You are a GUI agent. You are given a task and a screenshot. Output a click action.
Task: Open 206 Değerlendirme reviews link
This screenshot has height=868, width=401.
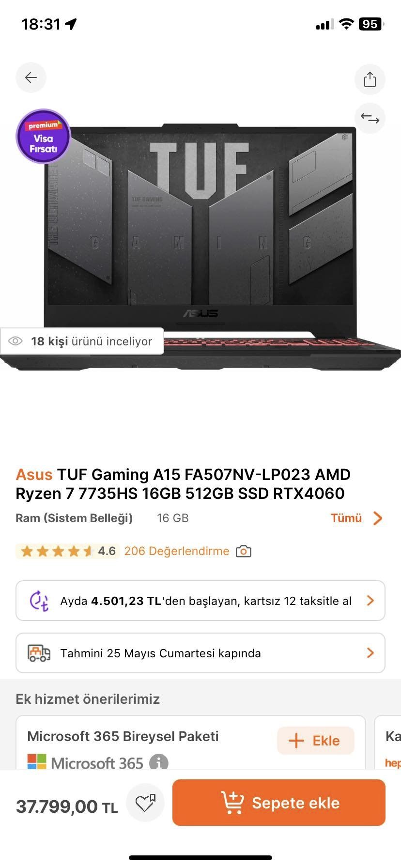coord(177,551)
